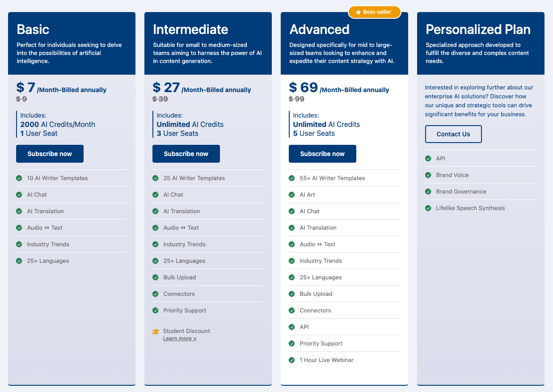Click the crossed-out $ 99 price
The image size is (553, 392).
(296, 99)
